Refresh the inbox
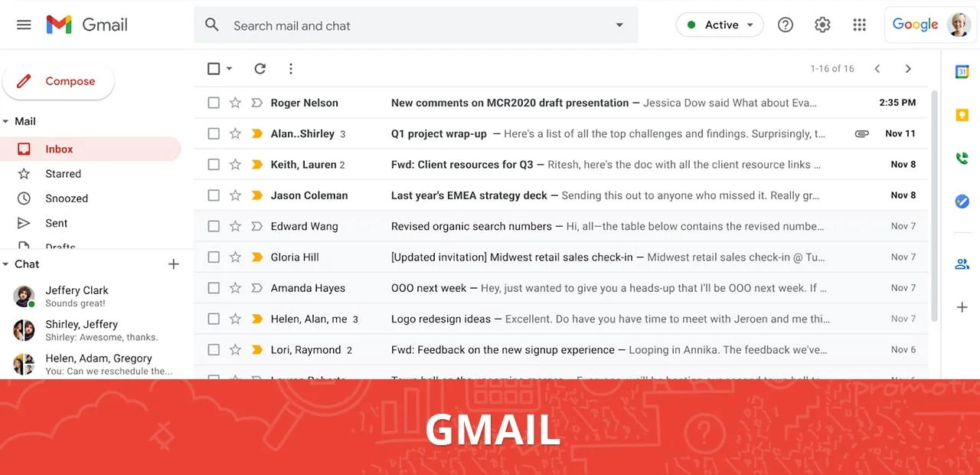Screen dimensions: 980x475 coord(260,69)
